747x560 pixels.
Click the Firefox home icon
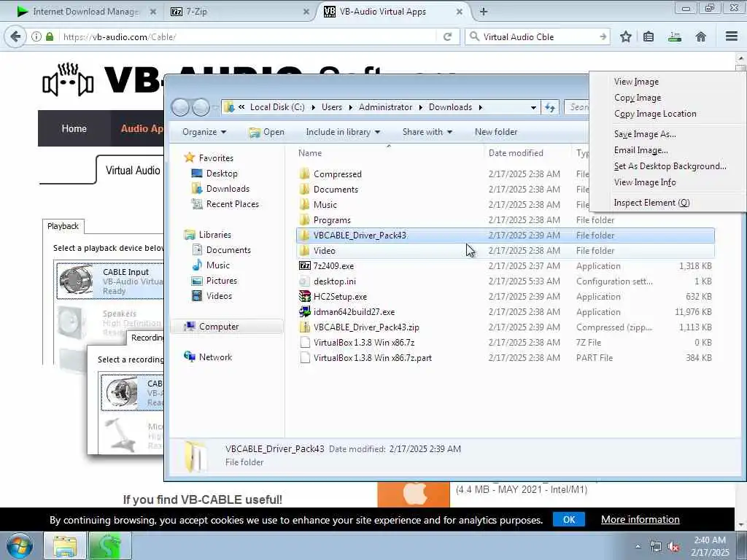coord(700,36)
